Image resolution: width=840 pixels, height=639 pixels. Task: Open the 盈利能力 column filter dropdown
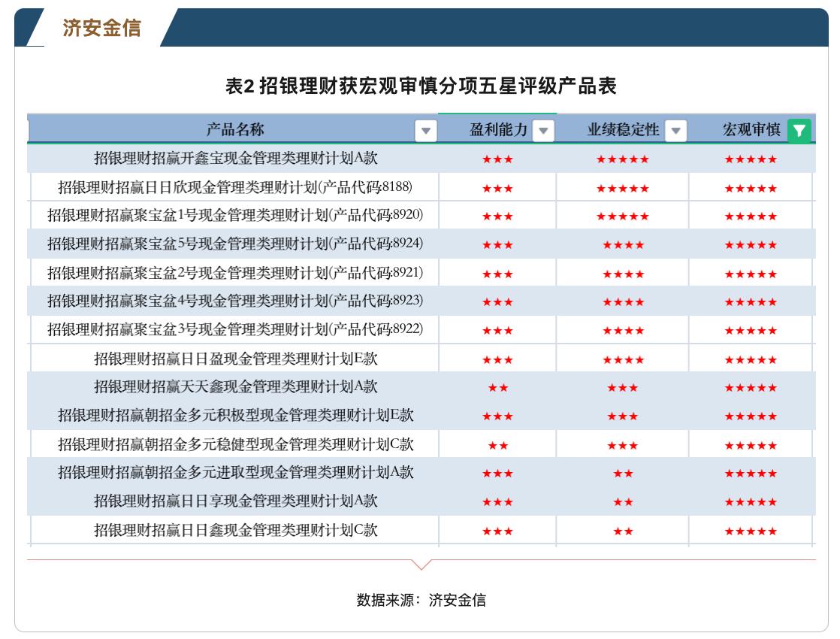542,131
